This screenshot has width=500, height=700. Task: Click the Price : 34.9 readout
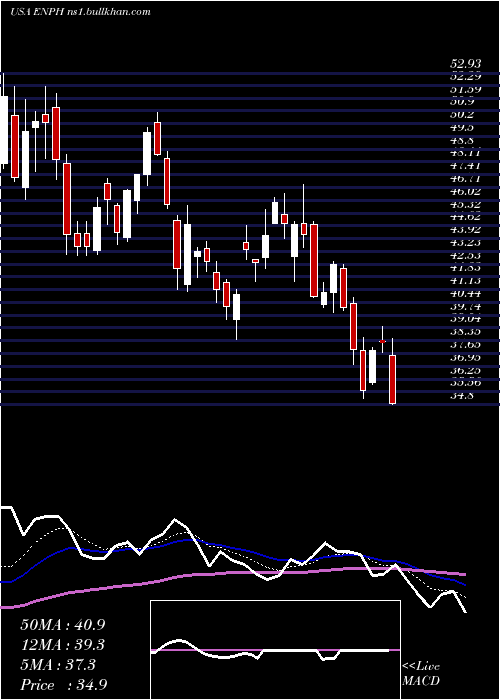(63, 685)
